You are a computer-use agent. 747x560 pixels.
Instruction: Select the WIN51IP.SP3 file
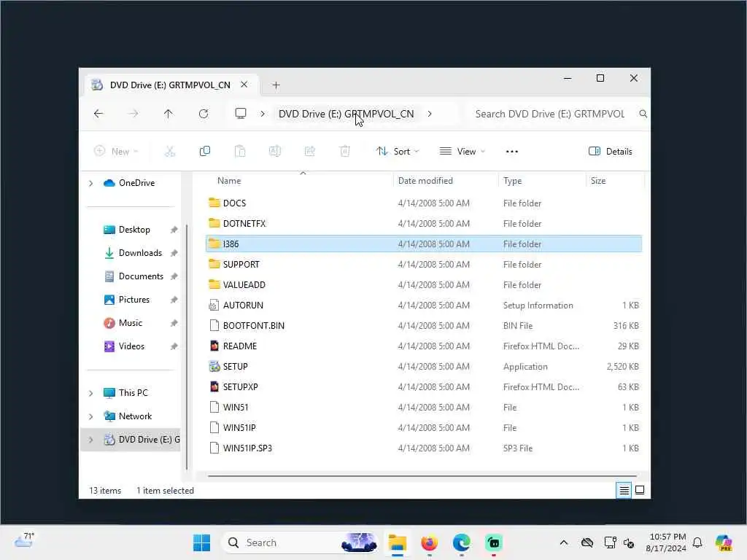point(247,448)
